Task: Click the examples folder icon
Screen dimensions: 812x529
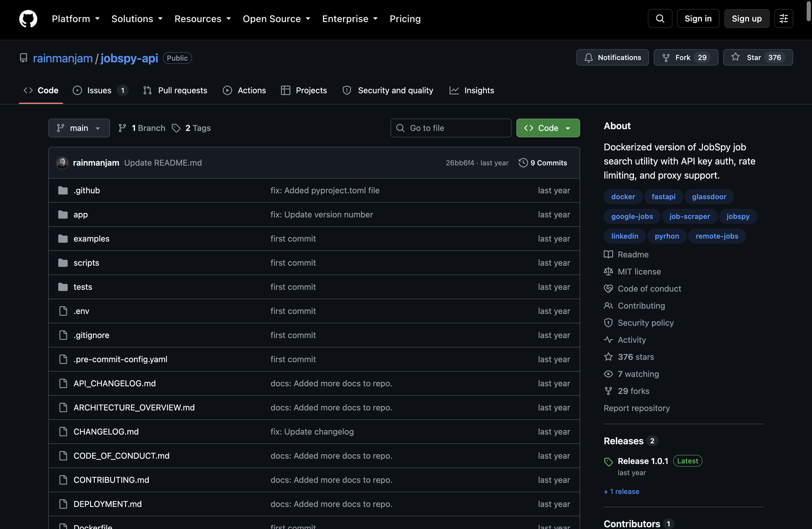Action: (x=63, y=239)
